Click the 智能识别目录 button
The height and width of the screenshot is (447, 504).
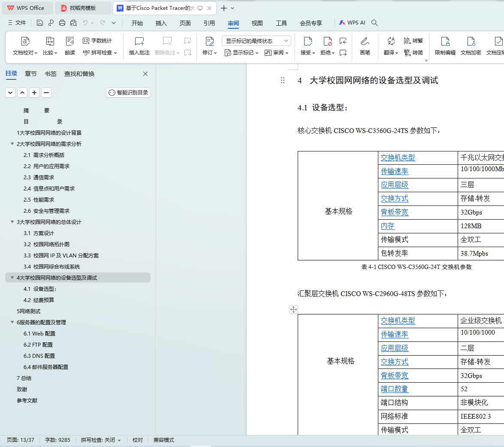point(128,93)
